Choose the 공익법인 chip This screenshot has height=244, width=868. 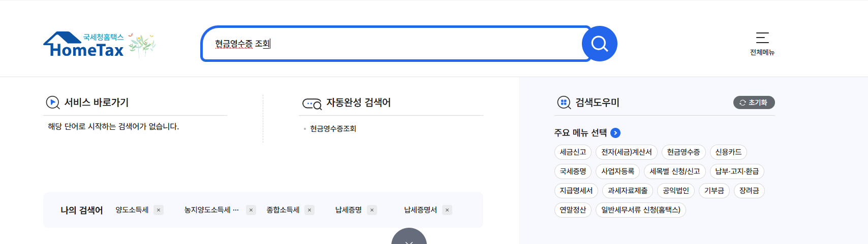pos(676,191)
